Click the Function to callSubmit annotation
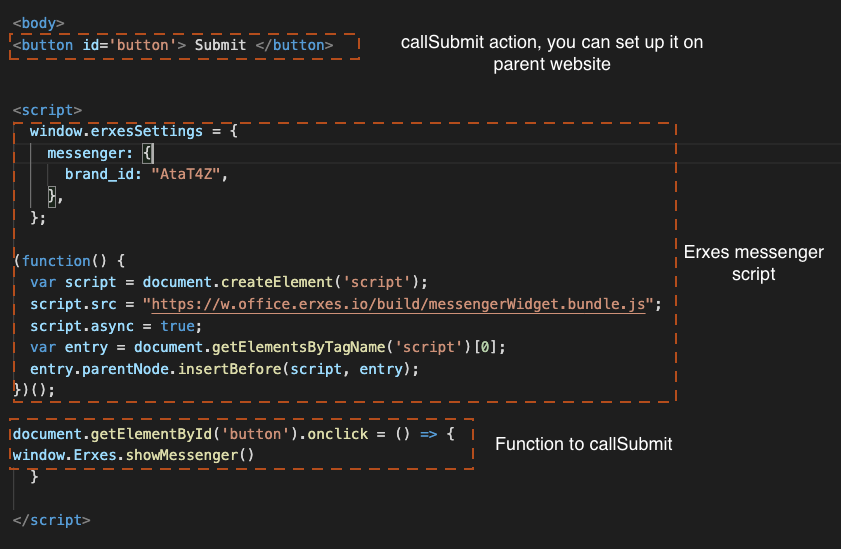Screen dimensions: 841x549 (583, 444)
